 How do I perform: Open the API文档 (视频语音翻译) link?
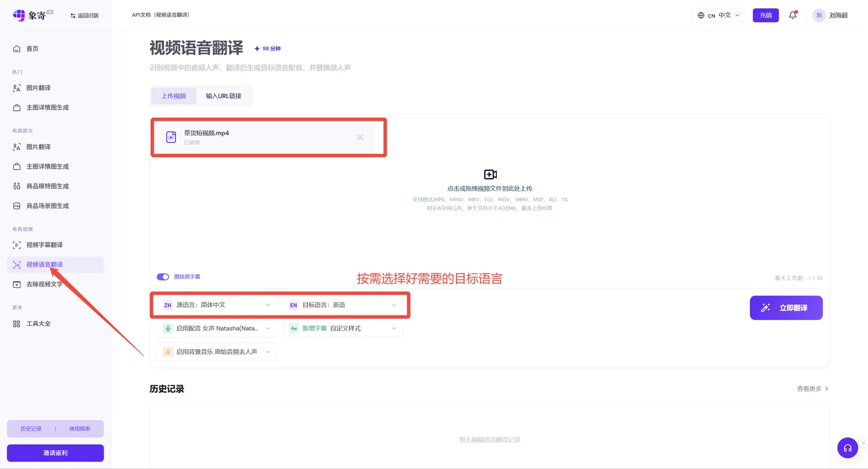(161, 15)
